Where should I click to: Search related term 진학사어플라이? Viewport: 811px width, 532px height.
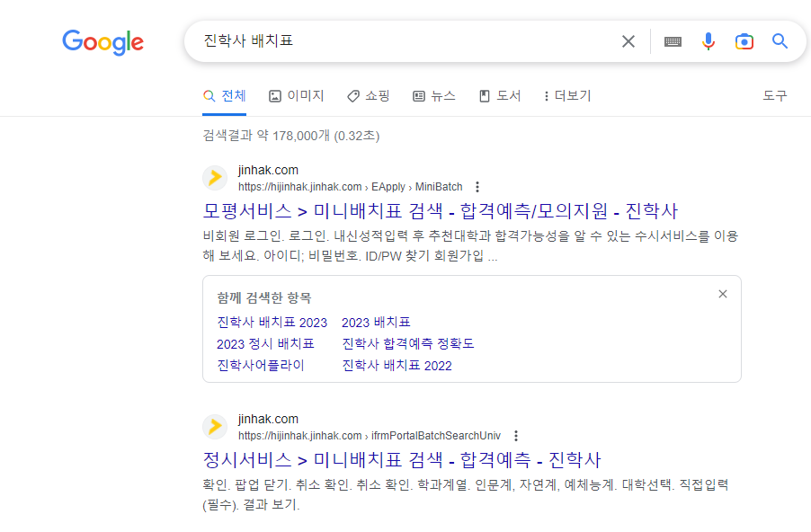pyautogui.click(x=261, y=366)
